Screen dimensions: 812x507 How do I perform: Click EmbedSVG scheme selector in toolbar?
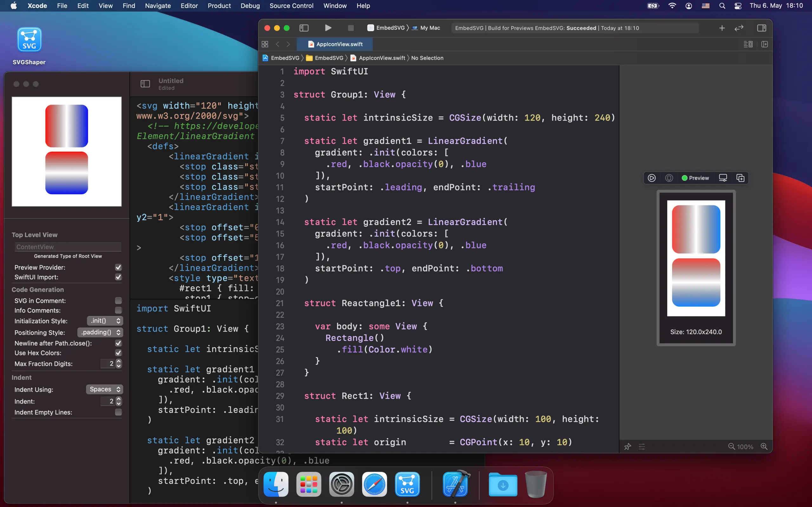(x=390, y=28)
